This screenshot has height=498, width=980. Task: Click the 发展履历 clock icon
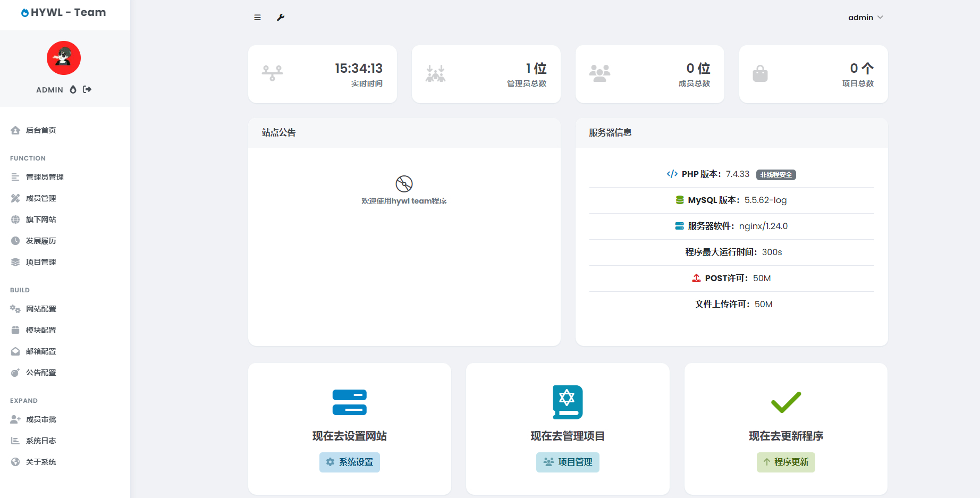[x=15, y=241]
